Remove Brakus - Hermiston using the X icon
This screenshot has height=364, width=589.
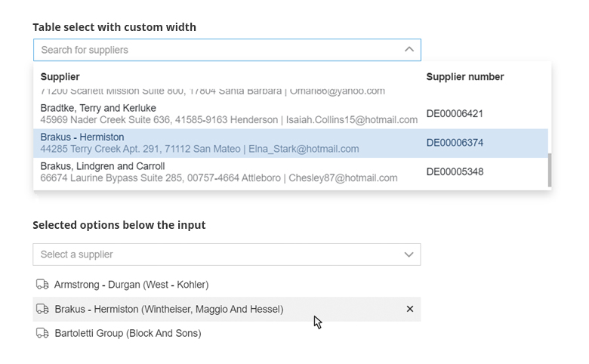coord(410,309)
